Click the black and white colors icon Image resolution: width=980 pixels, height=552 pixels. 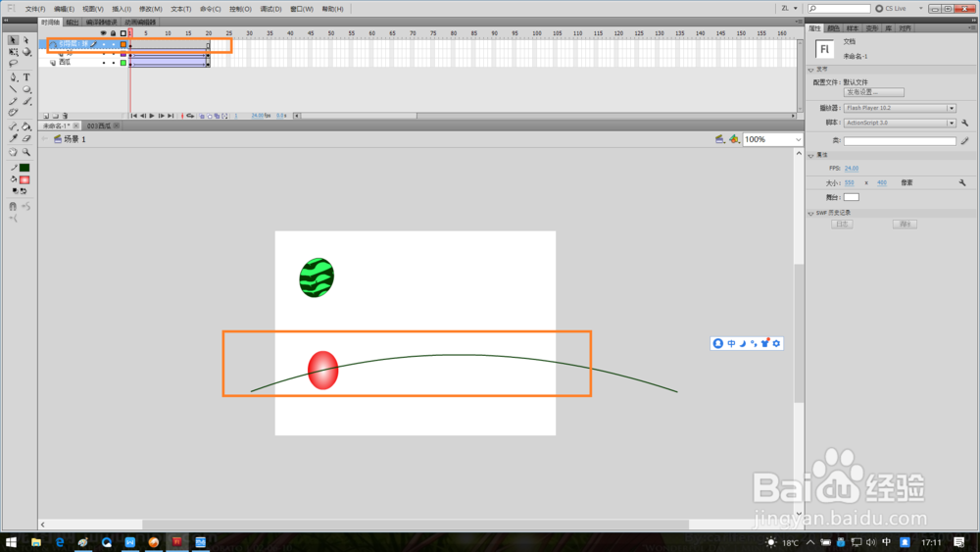(15, 191)
